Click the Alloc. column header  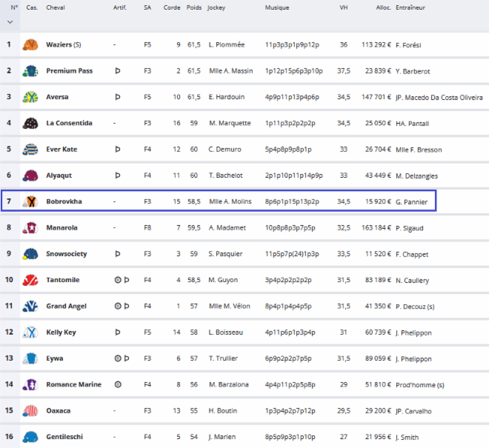383,7
